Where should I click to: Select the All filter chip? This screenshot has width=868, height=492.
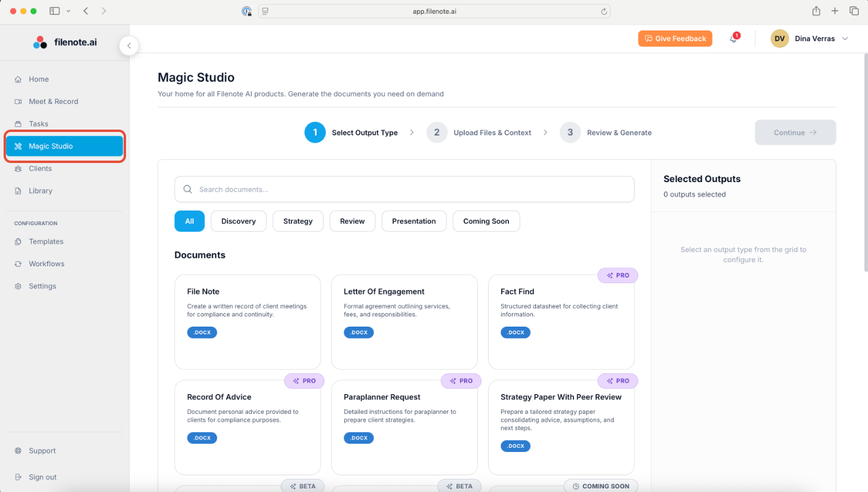tap(189, 221)
